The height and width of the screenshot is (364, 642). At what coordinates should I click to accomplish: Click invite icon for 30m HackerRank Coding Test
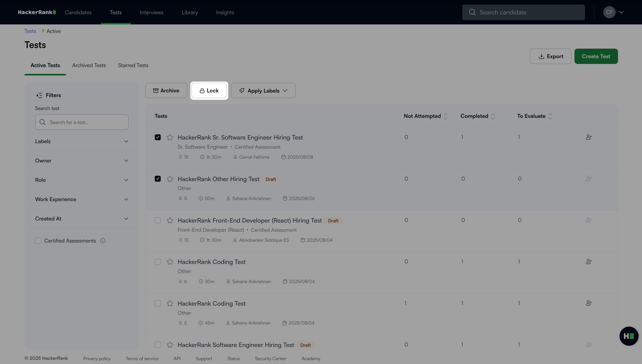click(x=588, y=261)
